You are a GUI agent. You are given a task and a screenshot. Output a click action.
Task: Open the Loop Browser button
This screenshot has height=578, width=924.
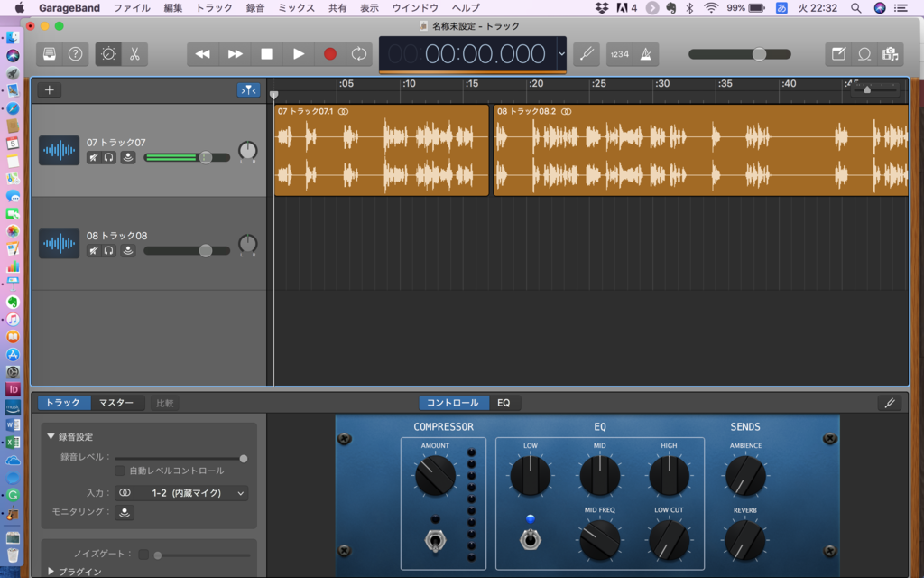pos(864,54)
